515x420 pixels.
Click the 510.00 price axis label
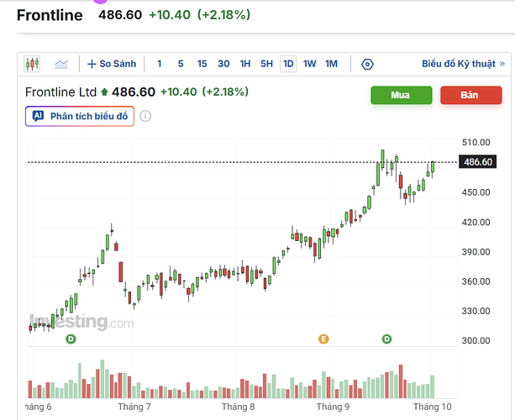coord(476,143)
